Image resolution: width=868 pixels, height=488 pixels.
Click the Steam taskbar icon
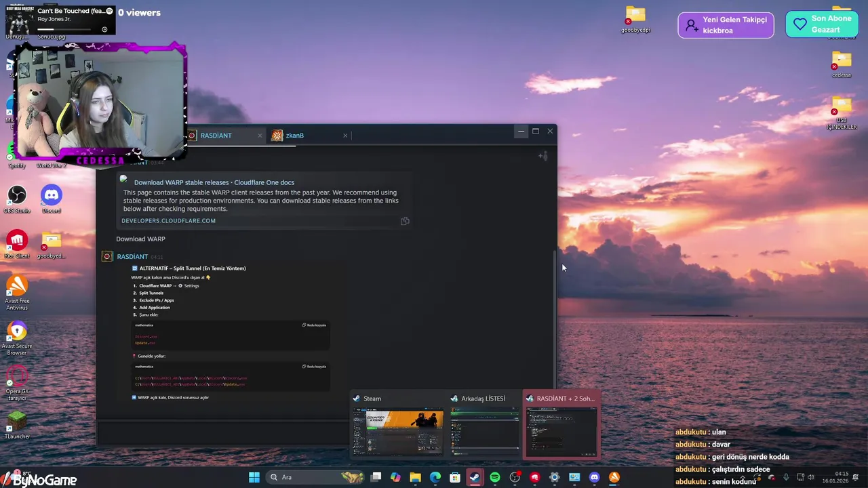point(475,477)
